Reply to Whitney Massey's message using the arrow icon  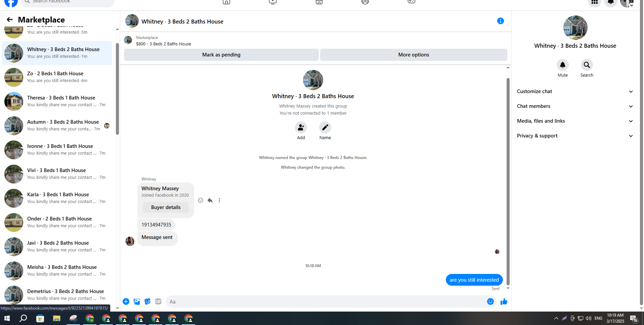210,200
